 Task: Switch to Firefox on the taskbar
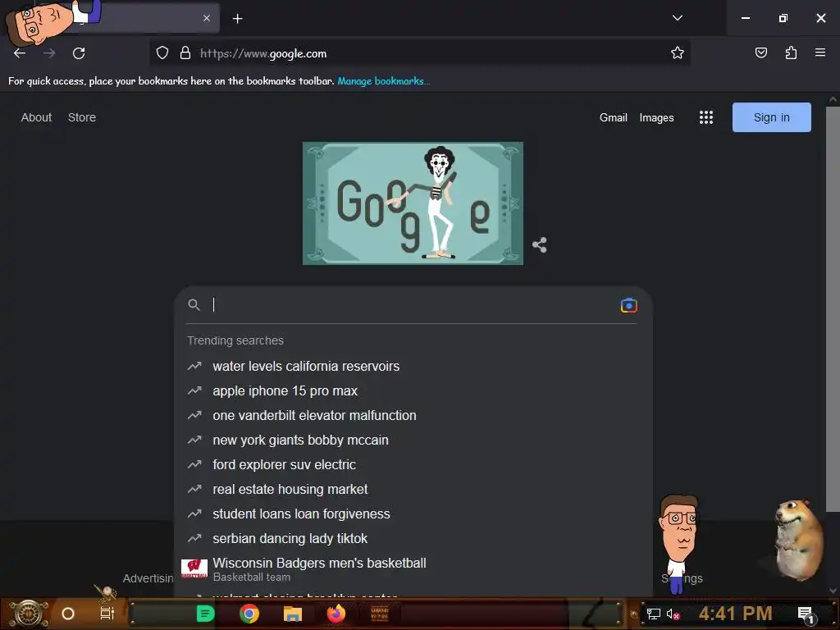(336, 614)
